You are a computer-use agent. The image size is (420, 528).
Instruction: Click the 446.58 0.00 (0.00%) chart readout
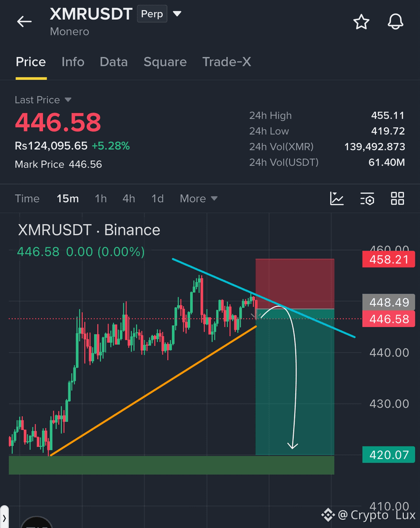(81, 252)
